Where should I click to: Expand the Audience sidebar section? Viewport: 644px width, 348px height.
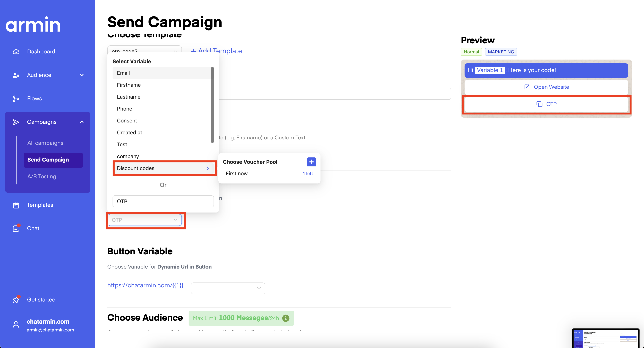pyautogui.click(x=82, y=75)
